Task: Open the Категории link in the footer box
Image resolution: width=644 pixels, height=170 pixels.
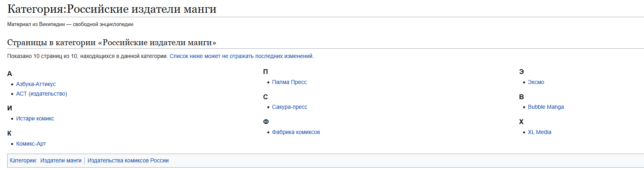Action: (x=23, y=160)
